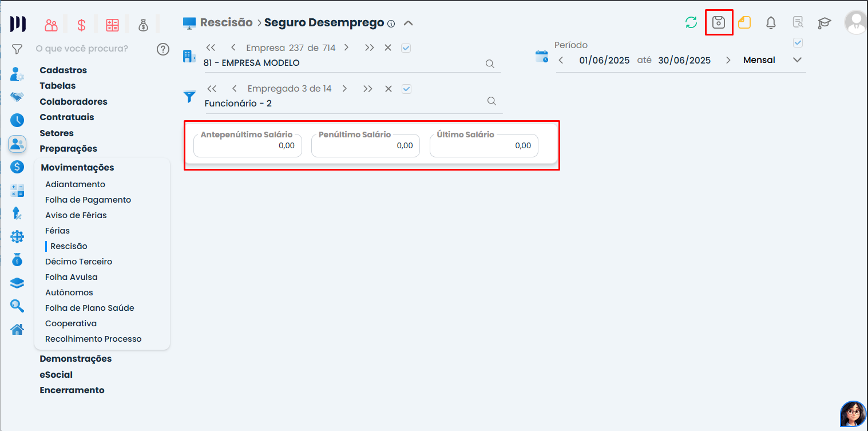Open the arrow with percent sidebar icon
Screen dimensions: 868x431
(x=17, y=213)
